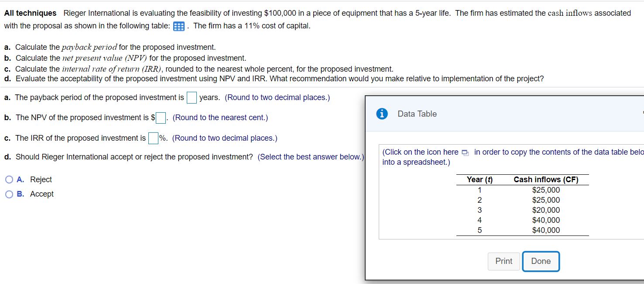Select answer B. Accept
Viewport: 644px width, 284px height.
click(x=9, y=194)
